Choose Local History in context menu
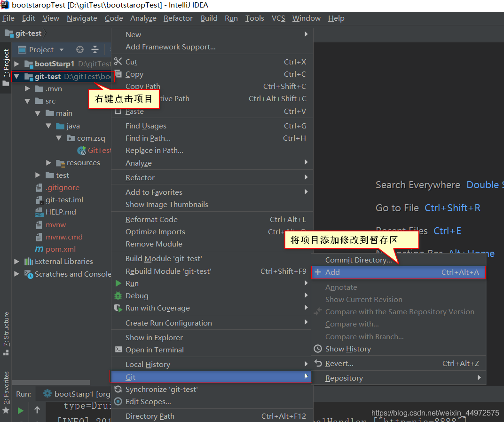Image resolution: width=504 pixels, height=422 pixels. (x=211, y=365)
